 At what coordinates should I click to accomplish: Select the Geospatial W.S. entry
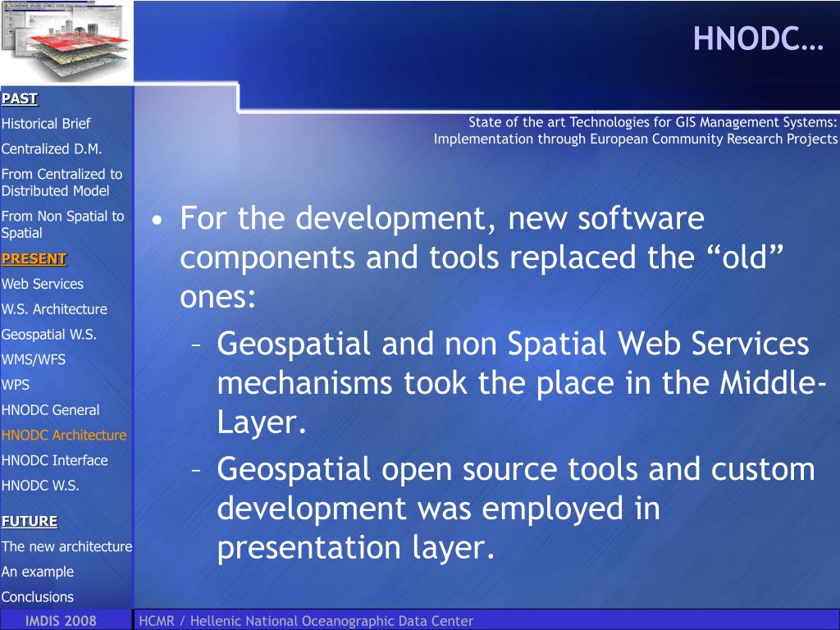pyautogui.click(x=48, y=335)
